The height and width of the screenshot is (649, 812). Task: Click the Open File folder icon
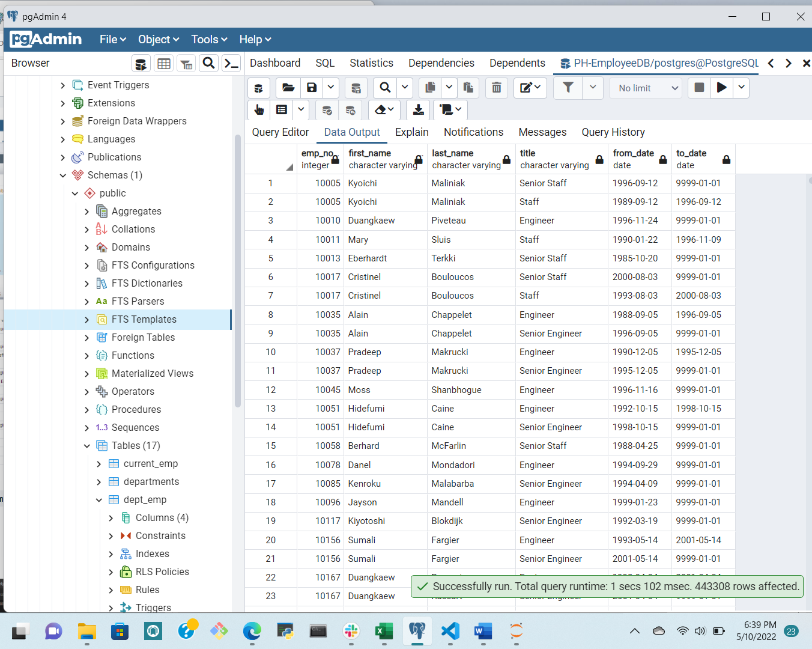pyautogui.click(x=288, y=88)
